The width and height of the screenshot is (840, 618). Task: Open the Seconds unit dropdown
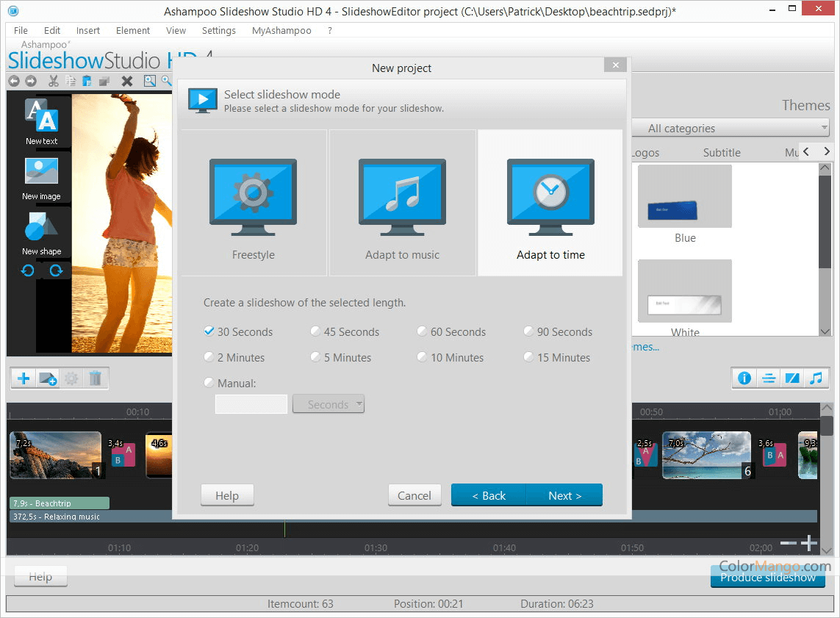(x=329, y=403)
